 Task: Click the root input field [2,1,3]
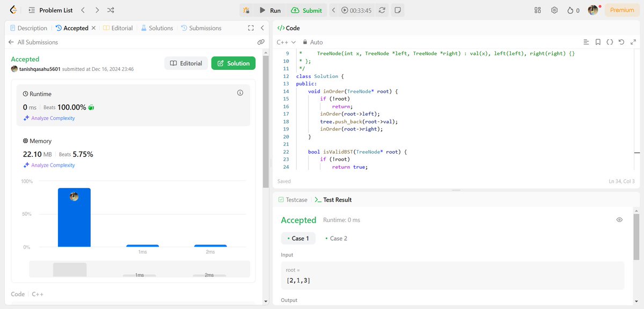click(x=452, y=276)
